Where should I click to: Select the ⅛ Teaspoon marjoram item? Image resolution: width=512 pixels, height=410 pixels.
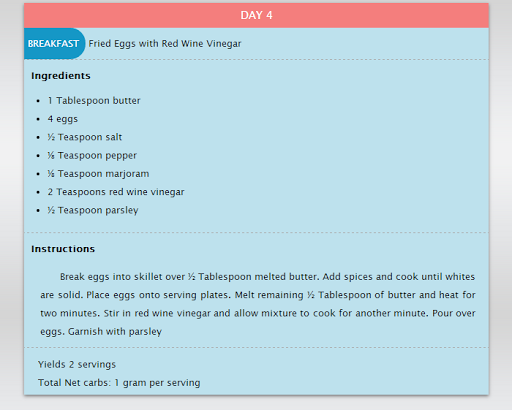[98, 174]
